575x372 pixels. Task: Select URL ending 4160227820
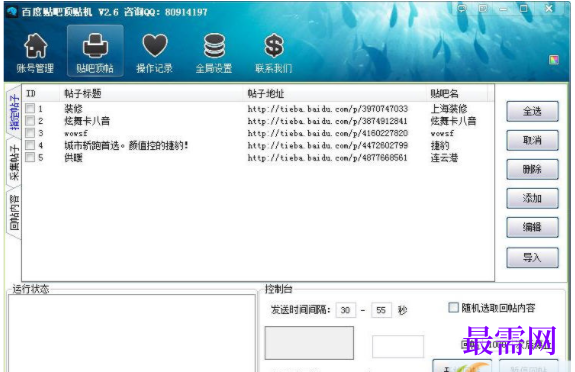(x=327, y=133)
